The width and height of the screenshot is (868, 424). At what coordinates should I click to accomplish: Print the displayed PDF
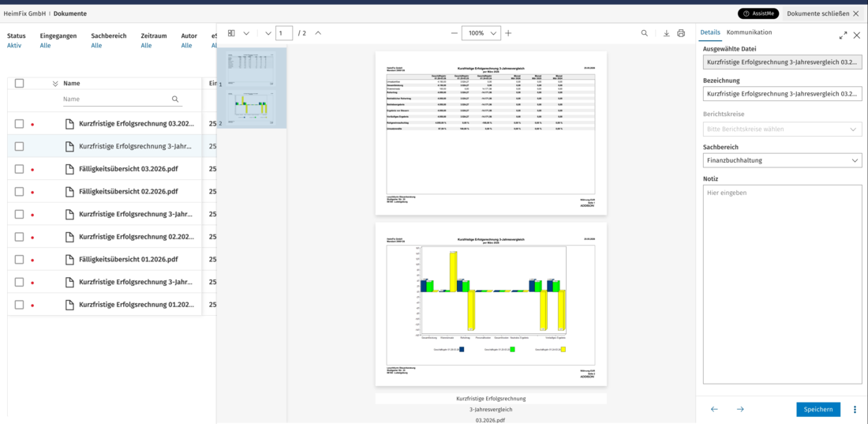681,33
